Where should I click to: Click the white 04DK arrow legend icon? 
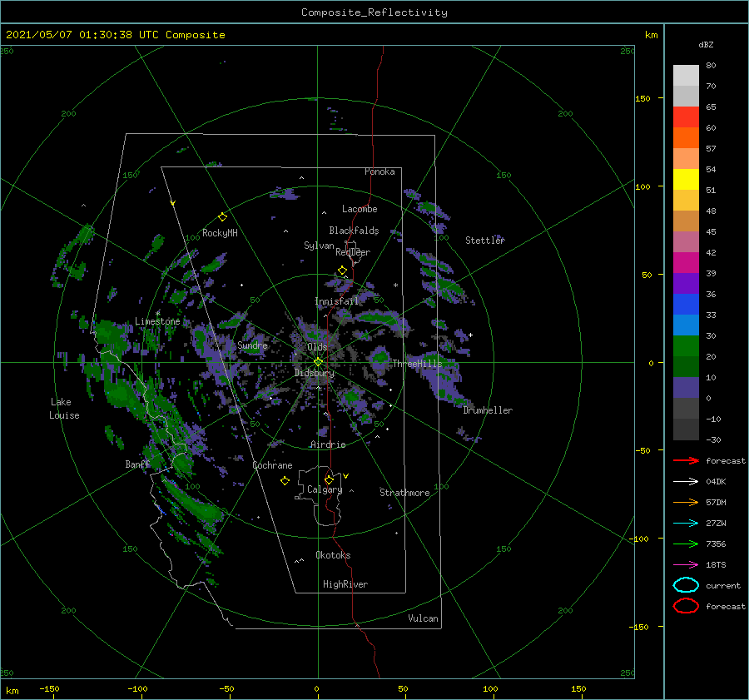click(x=686, y=481)
